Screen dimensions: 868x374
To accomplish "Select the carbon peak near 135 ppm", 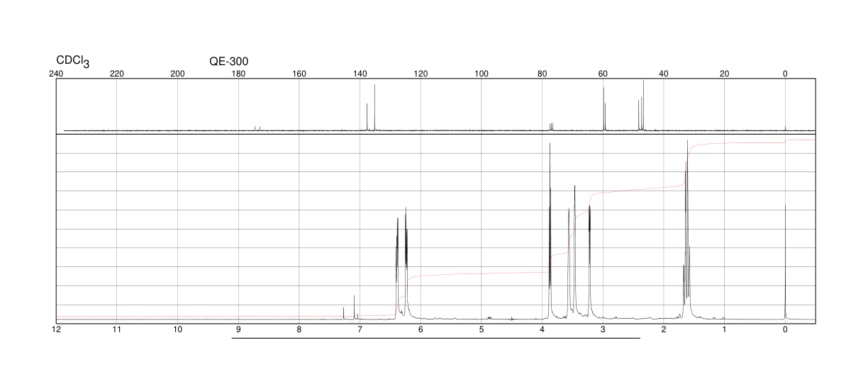I will tap(374, 108).
